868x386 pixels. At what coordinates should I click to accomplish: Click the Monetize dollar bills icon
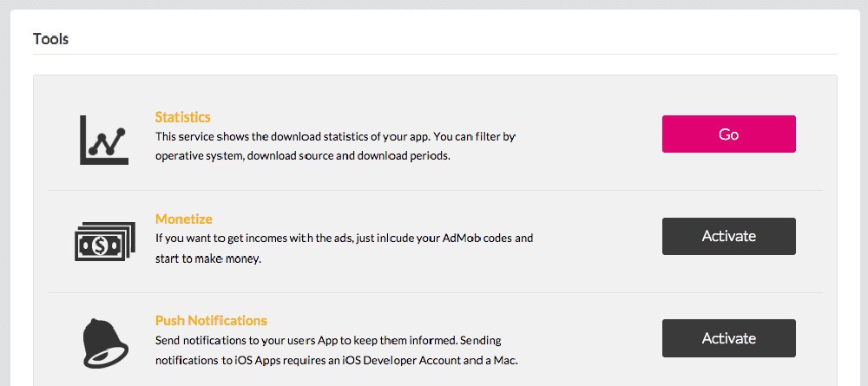click(x=105, y=242)
